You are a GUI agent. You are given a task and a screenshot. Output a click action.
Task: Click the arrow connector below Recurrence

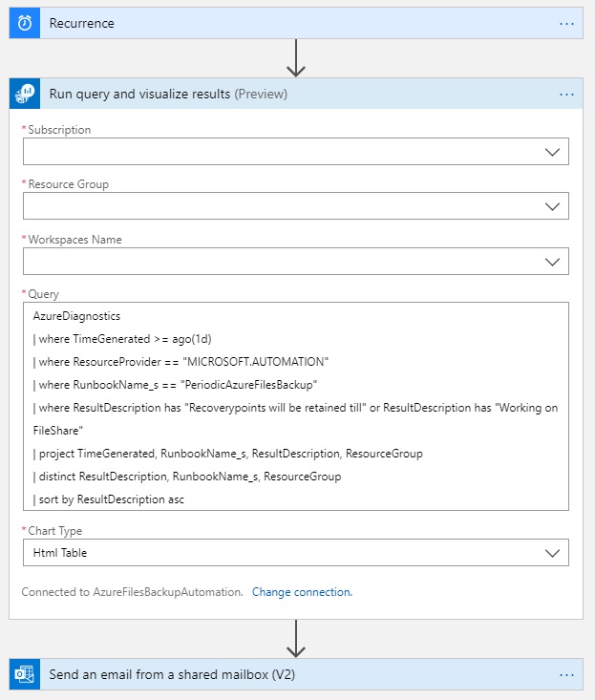click(x=296, y=57)
